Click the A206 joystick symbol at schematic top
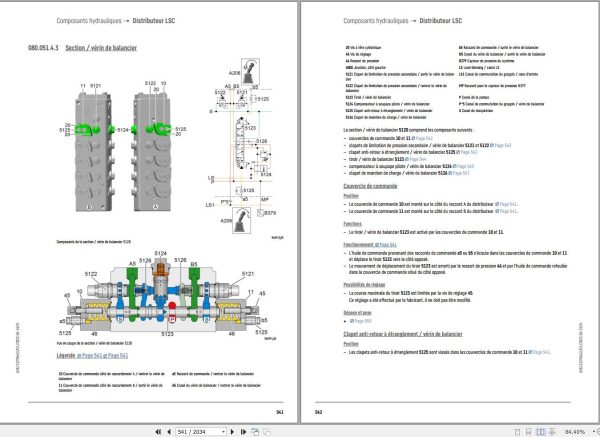600x437 pixels. (x=250, y=72)
